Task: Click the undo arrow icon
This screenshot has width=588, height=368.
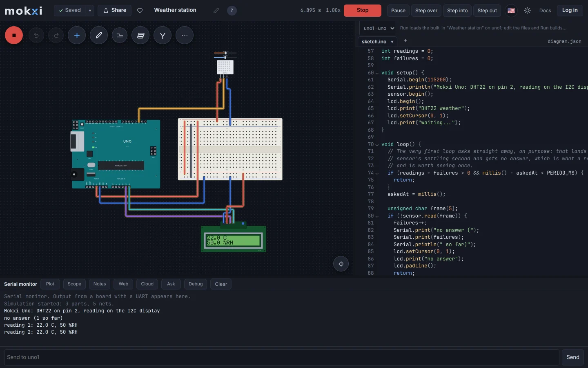Action: coord(36,35)
